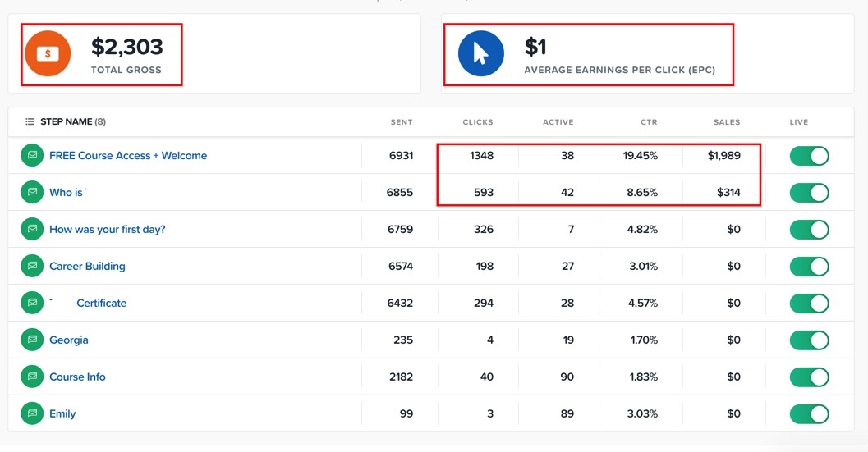The height and width of the screenshot is (452, 868).
Task: Click sent count 6432
Action: [400, 304]
